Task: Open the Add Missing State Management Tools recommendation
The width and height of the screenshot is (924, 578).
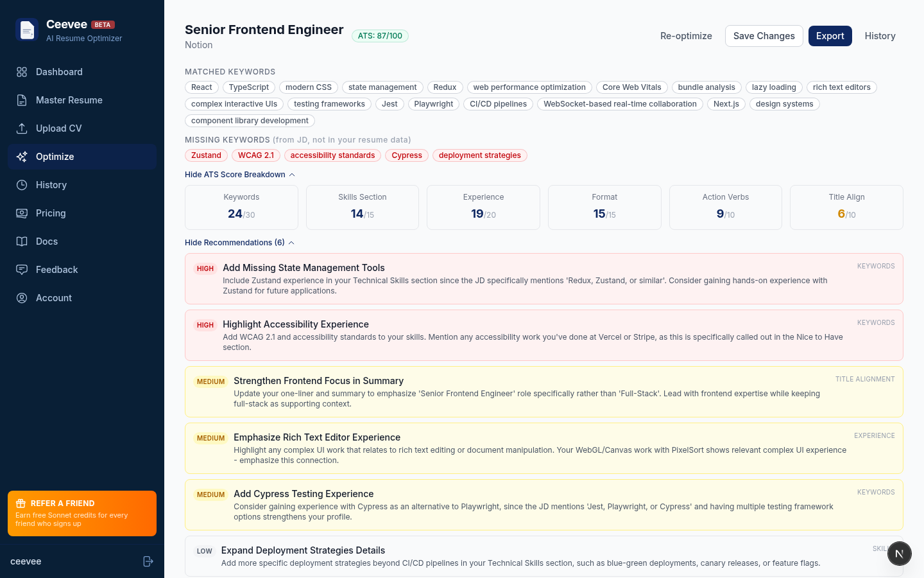Action: 304,268
